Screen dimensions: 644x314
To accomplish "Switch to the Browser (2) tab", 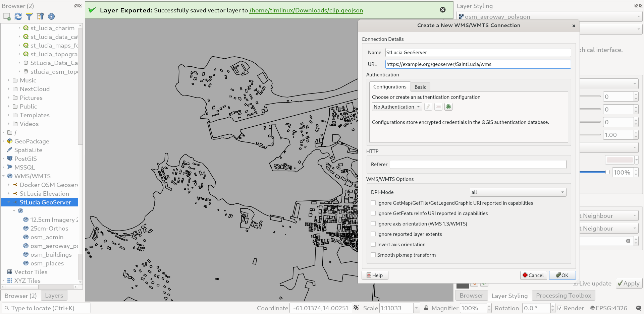I will click(x=20, y=296).
